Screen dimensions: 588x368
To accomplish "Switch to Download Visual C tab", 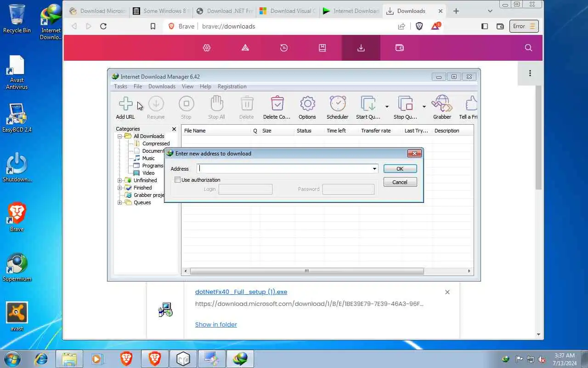I will 288,11.
